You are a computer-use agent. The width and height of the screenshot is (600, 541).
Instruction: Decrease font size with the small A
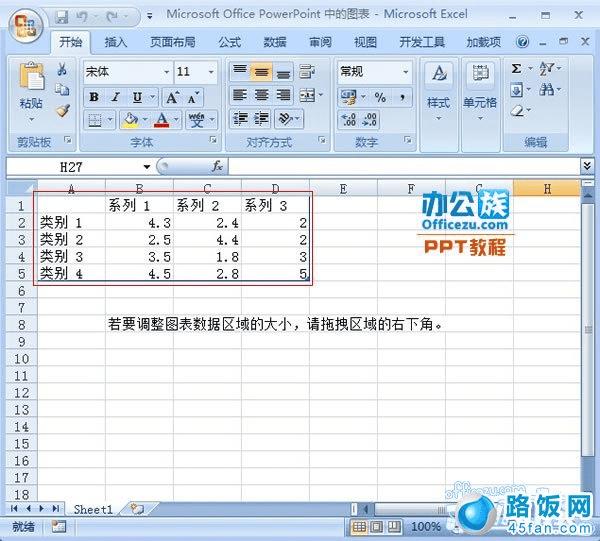tap(194, 98)
